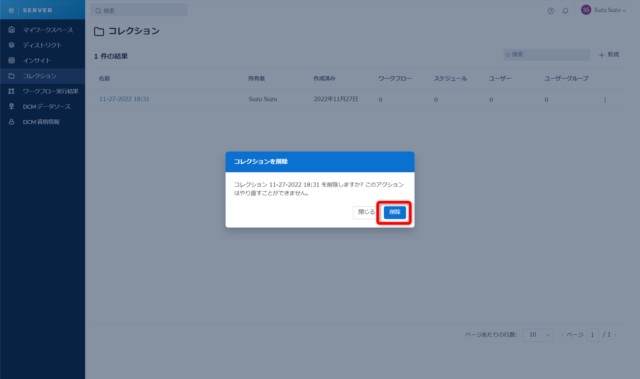The height and width of the screenshot is (379, 640).
Task: Click the コレクション folder icon in sidebar
Action: click(11, 76)
